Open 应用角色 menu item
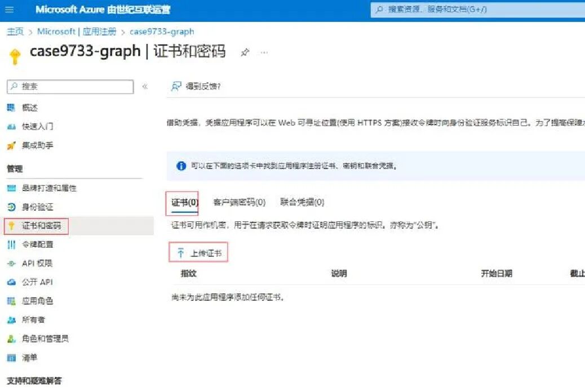The width and height of the screenshot is (585, 392). [37, 301]
